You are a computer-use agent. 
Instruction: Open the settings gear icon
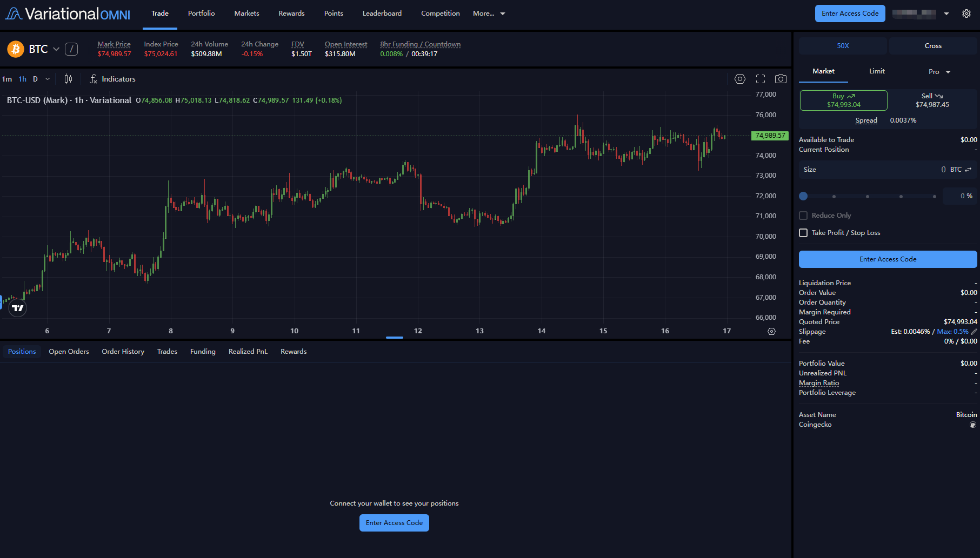(x=966, y=14)
